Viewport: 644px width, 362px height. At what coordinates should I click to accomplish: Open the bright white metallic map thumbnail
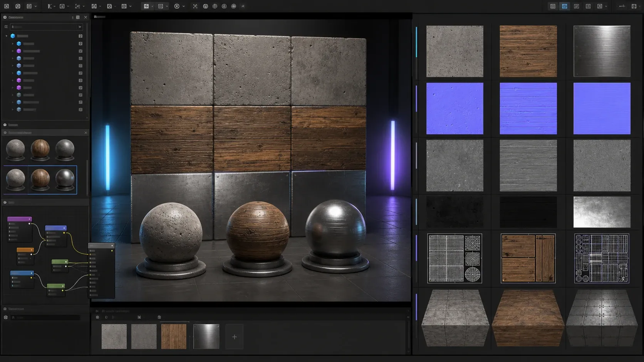[602, 212]
